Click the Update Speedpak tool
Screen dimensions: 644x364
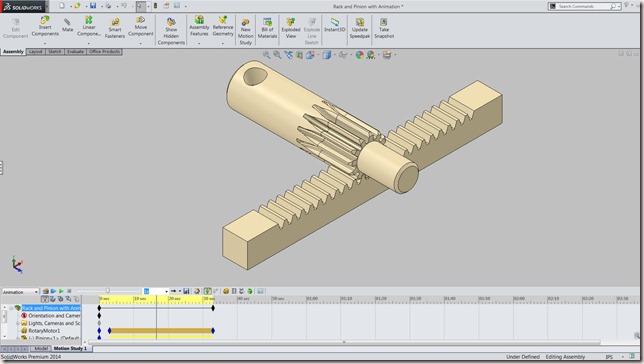360,28
